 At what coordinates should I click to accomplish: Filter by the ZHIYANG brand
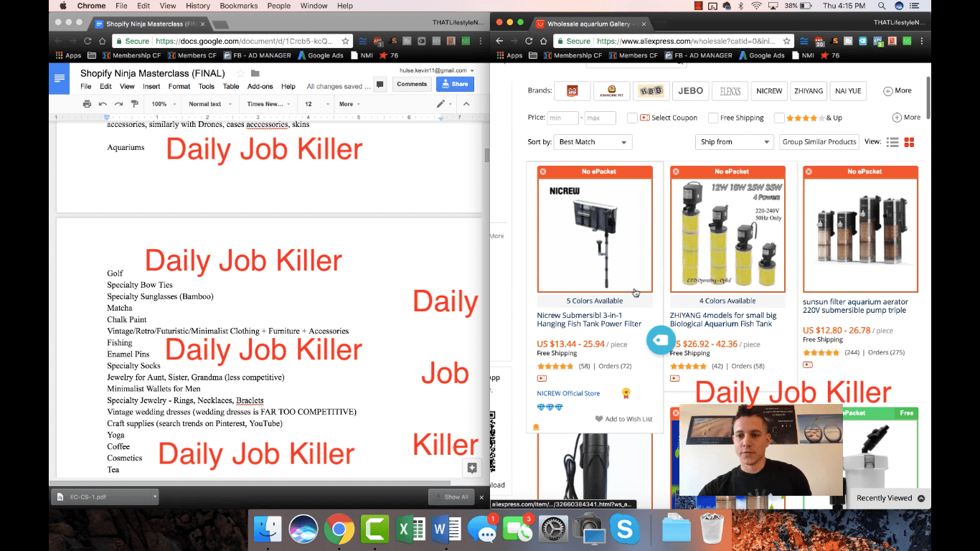[x=809, y=91]
